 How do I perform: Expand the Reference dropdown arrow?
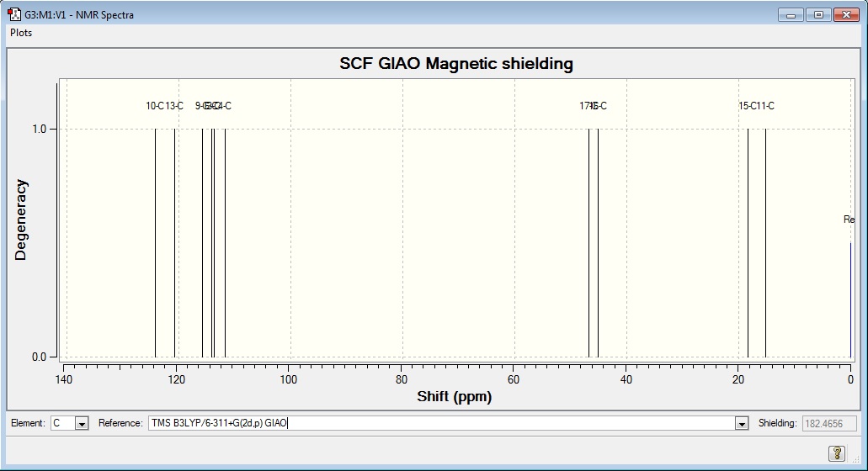point(742,423)
